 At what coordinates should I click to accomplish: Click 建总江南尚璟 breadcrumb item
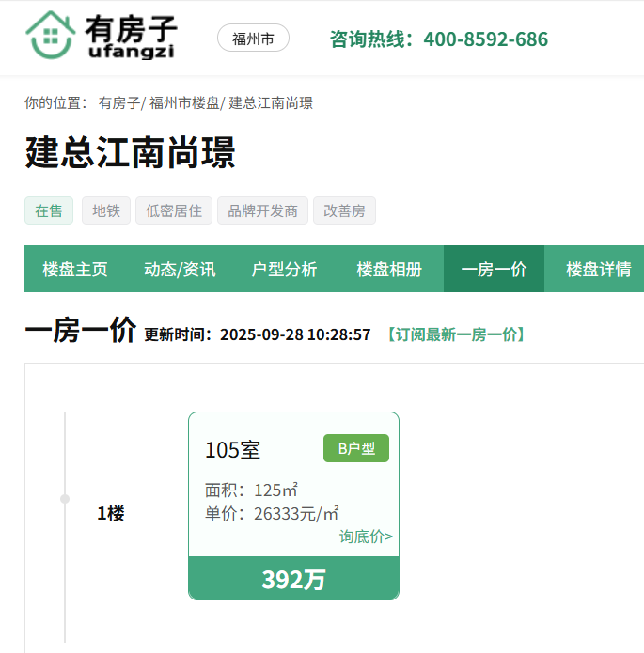click(x=271, y=103)
